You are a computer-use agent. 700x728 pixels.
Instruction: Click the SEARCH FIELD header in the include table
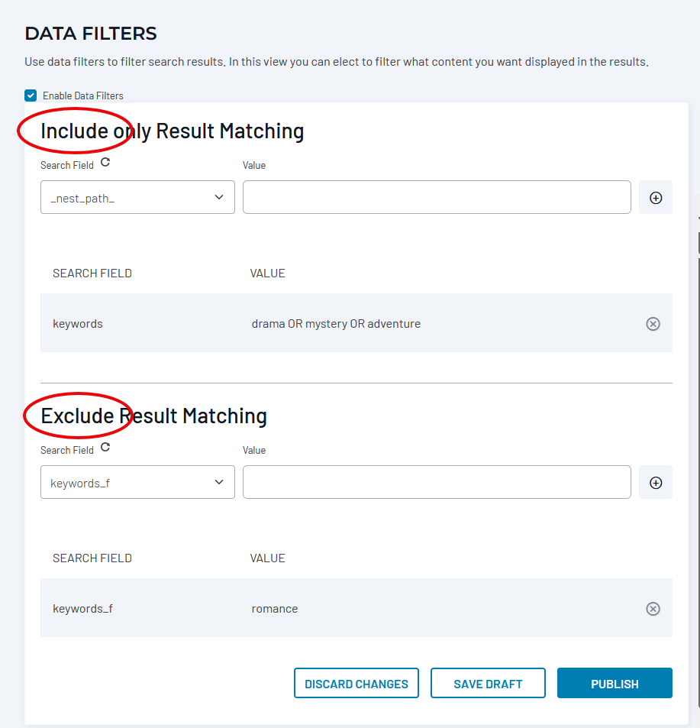tap(92, 273)
